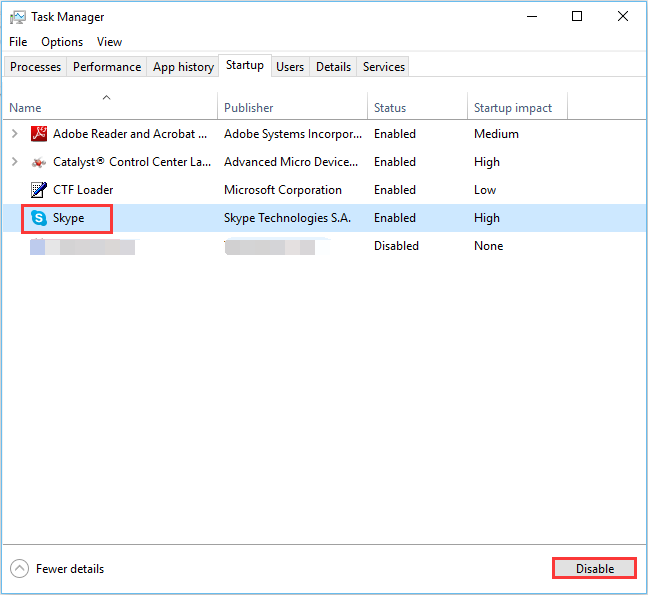648x595 pixels.
Task: Switch to the App history tab
Action: click(x=183, y=67)
